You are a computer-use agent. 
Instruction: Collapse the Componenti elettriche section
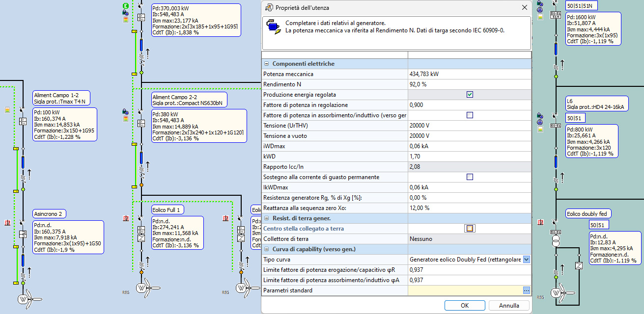click(x=267, y=64)
